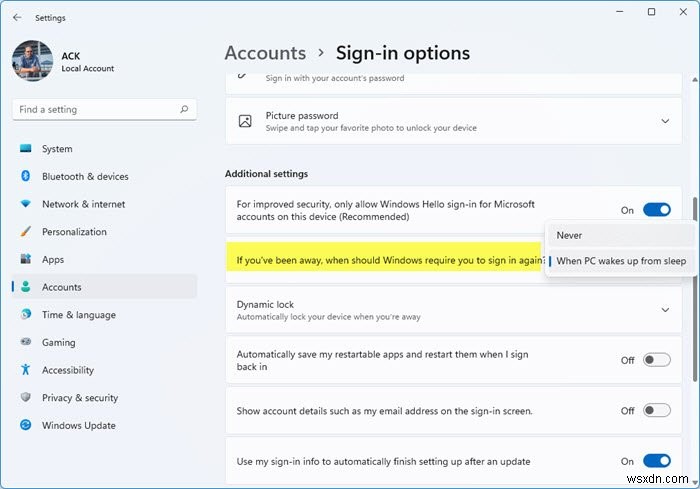Select Personalization in sidebar
700x489 pixels.
tap(75, 232)
